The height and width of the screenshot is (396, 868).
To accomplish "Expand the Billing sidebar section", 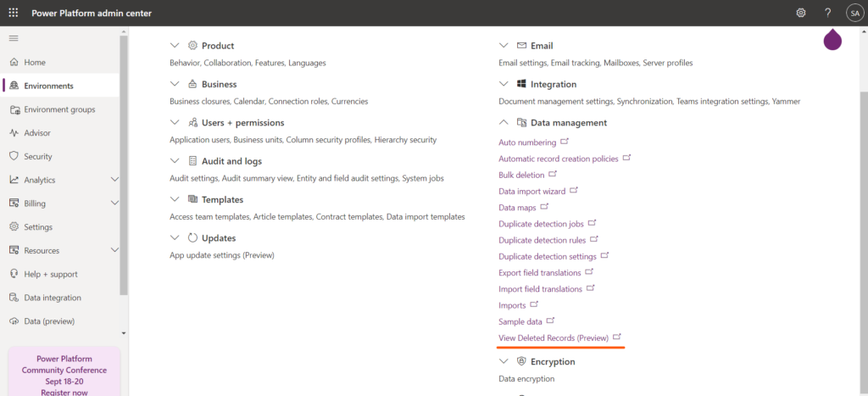I will (x=114, y=204).
